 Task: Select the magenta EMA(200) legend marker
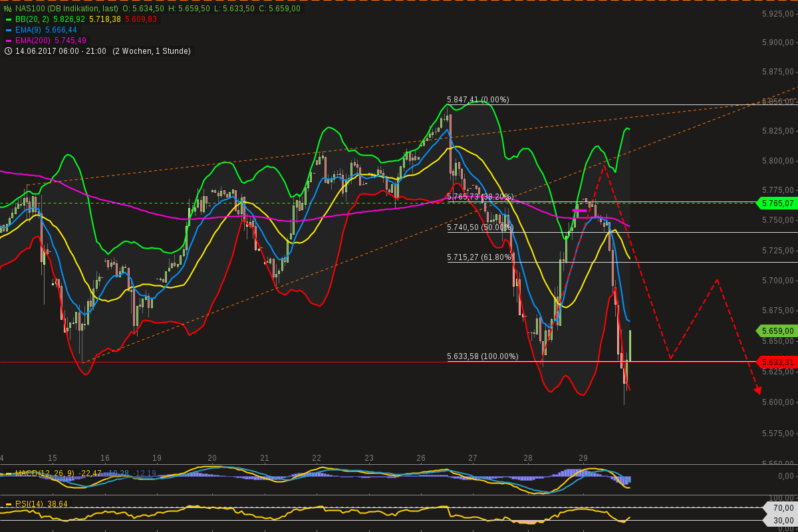click(8, 40)
